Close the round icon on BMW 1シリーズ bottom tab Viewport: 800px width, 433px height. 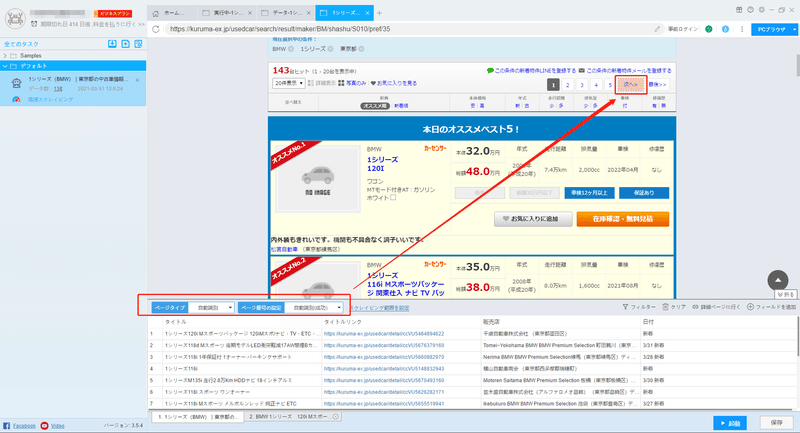[x=336, y=417]
